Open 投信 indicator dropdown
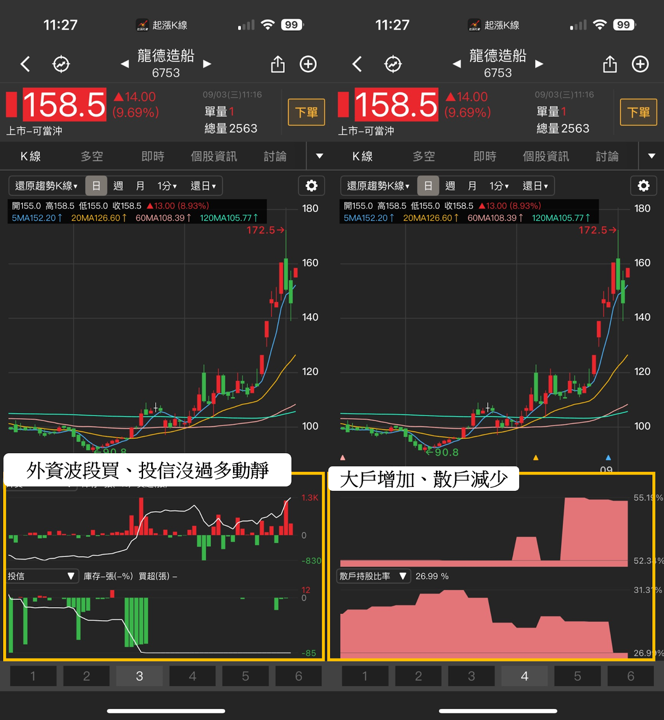 [41, 576]
